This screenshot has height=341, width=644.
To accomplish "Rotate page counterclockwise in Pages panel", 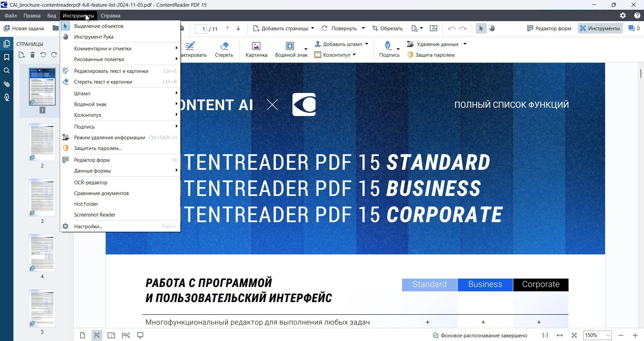I will [x=43, y=55].
